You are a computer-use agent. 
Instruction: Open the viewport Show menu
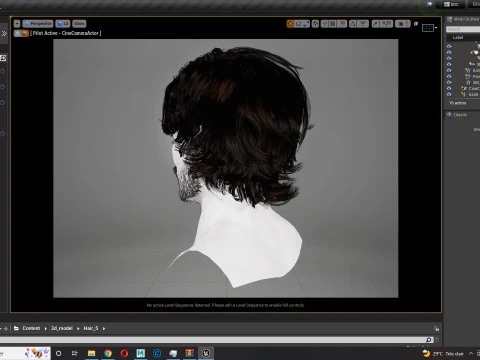click(x=79, y=24)
